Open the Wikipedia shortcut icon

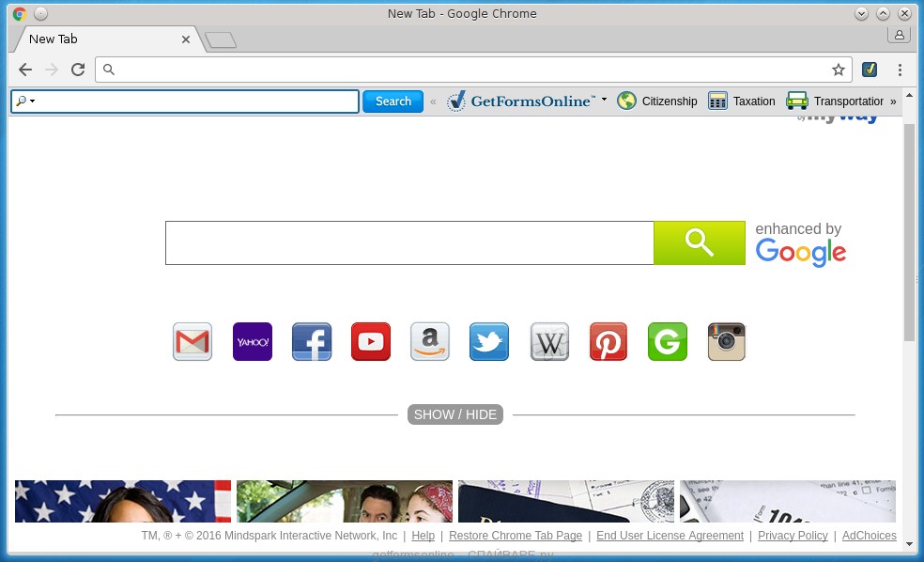pyautogui.click(x=548, y=341)
